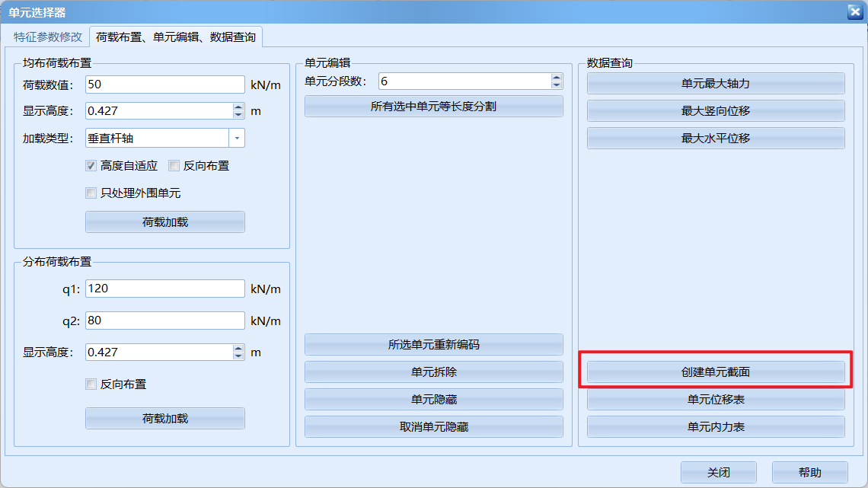Enable the 反向布置 checkbox under 均布荷载布置
The image size is (868, 488).
click(174, 165)
